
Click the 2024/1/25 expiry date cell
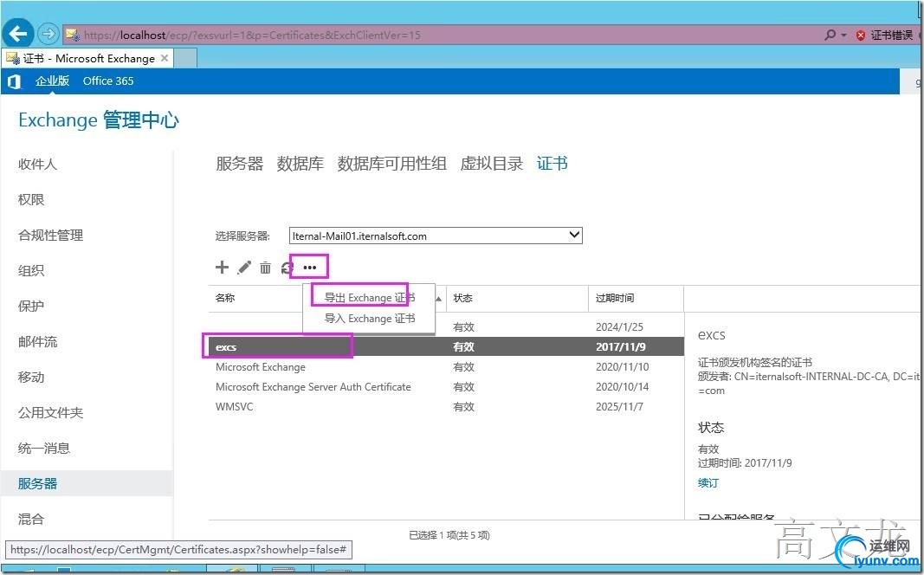[x=619, y=327]
